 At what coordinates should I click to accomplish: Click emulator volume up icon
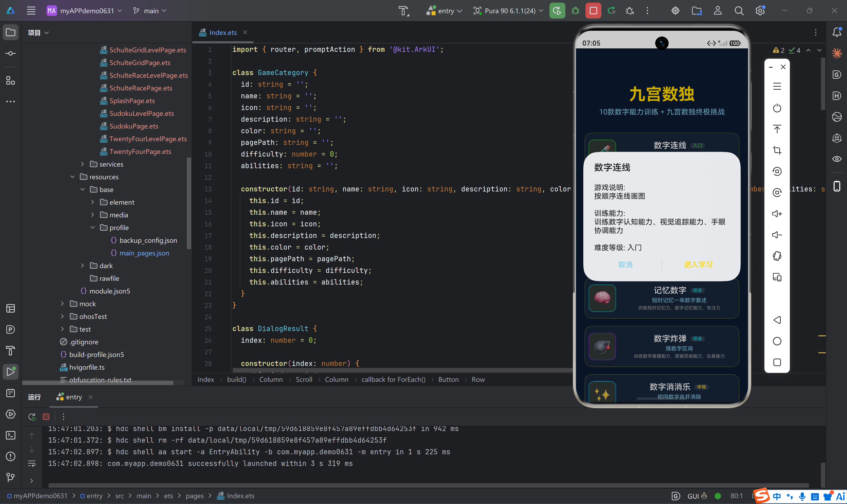(777, 214)
